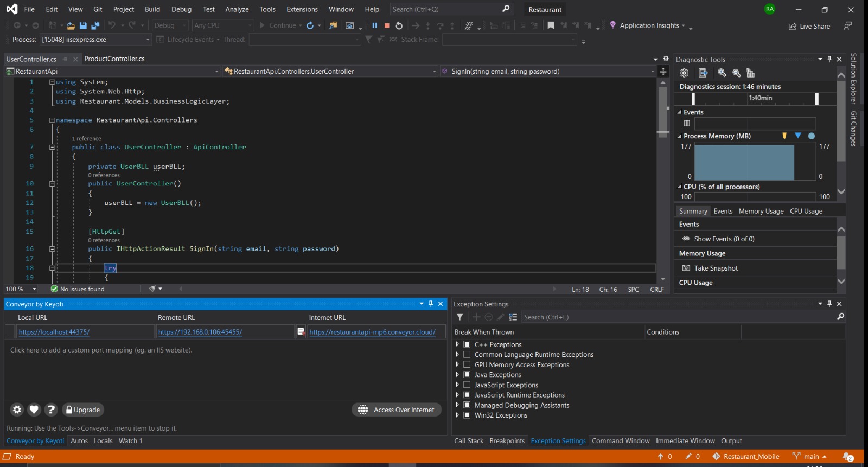868x467 pixels.
Task: Toggle JavaScript Runtime Exceptions checkbox
Action: coord(467,395)
